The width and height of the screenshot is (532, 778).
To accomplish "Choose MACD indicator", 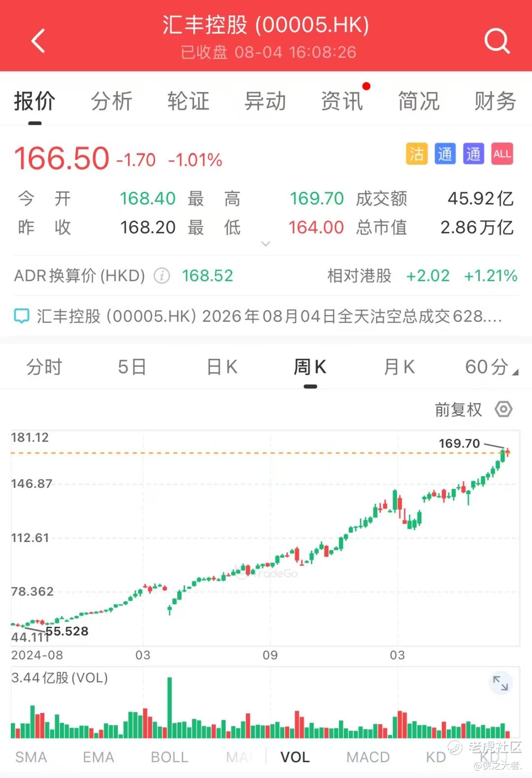I will pos(368,757).
